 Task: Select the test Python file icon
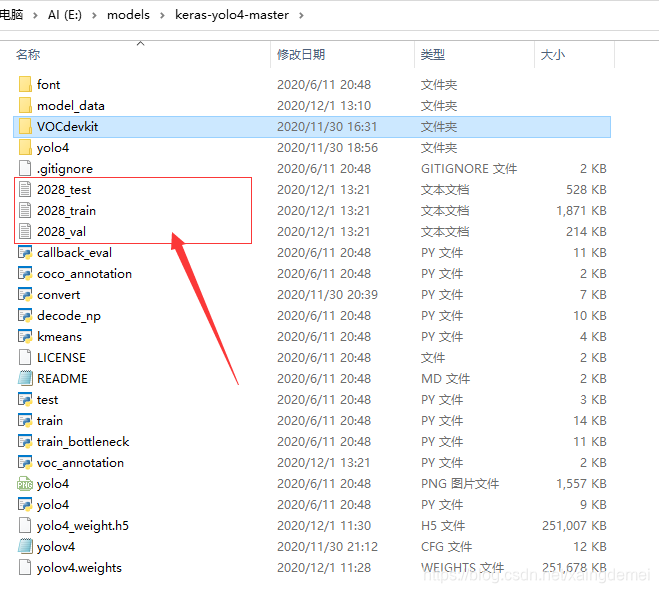[x=25, y=399]
